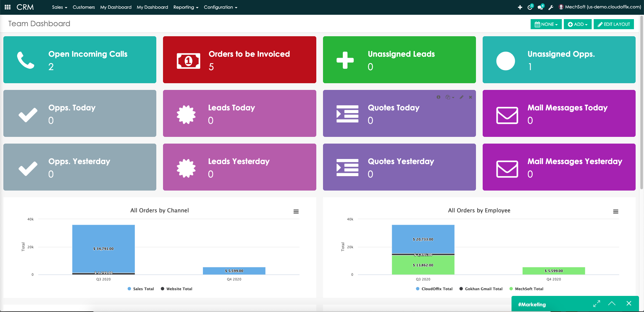
Task: Open the Reporting dropdown menu
Action: click(x=186, y=7)
